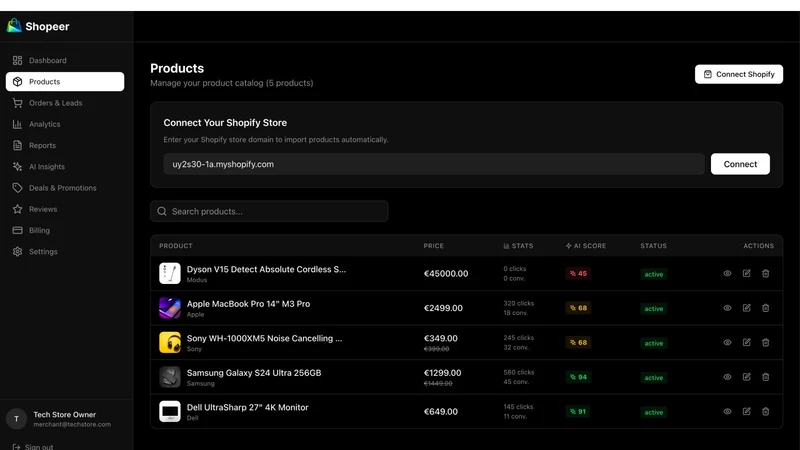Delete the Samsung Galaxy S24 Ultra product
The height and width of the screenshot is (450, 800).
[x=766, y=377]
